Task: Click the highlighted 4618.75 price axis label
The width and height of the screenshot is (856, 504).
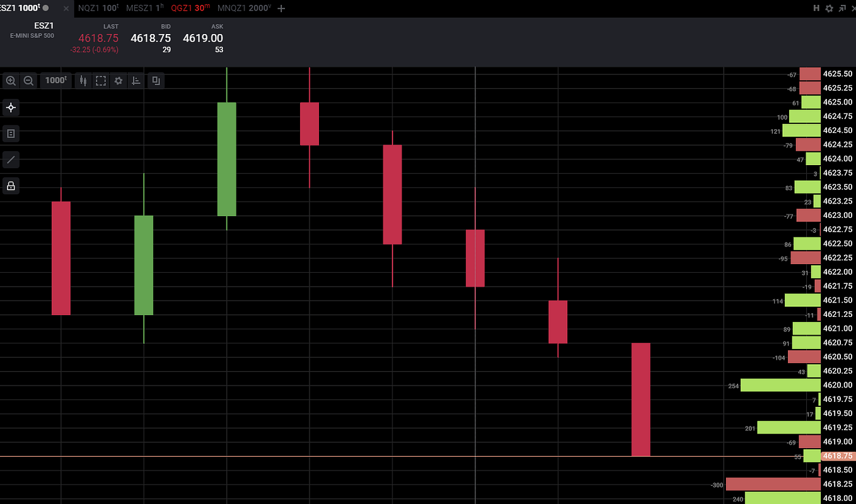Action: [x=837, y=456]
